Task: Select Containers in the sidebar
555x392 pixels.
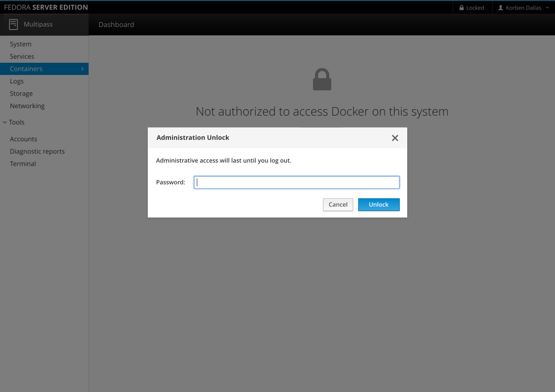Action: click(x=44, y=69)
